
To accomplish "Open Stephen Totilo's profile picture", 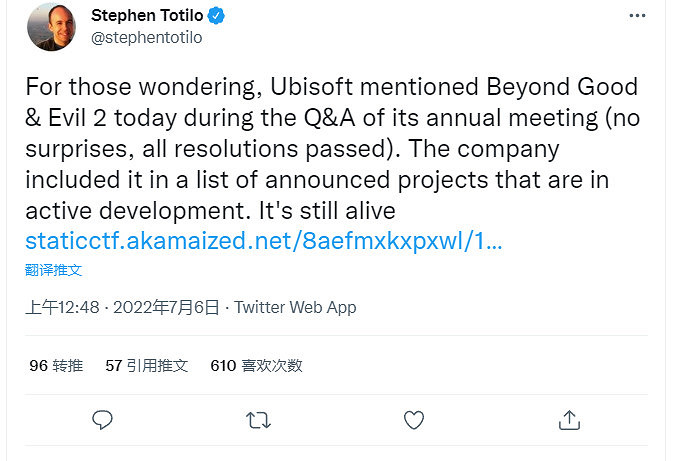I will point(50,27).
